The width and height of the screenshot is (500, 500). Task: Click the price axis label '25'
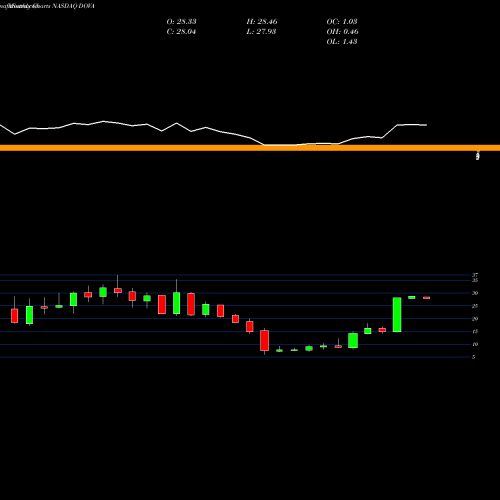[475, 306]
